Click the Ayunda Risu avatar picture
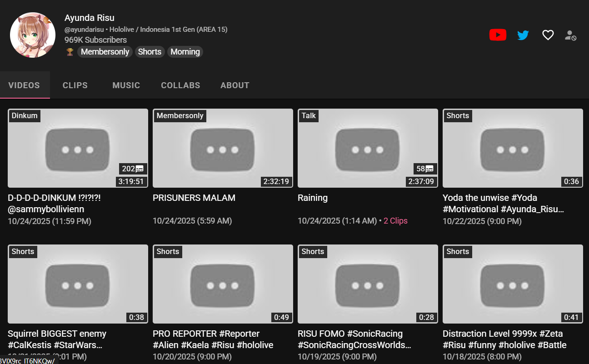 click(33, 35)
